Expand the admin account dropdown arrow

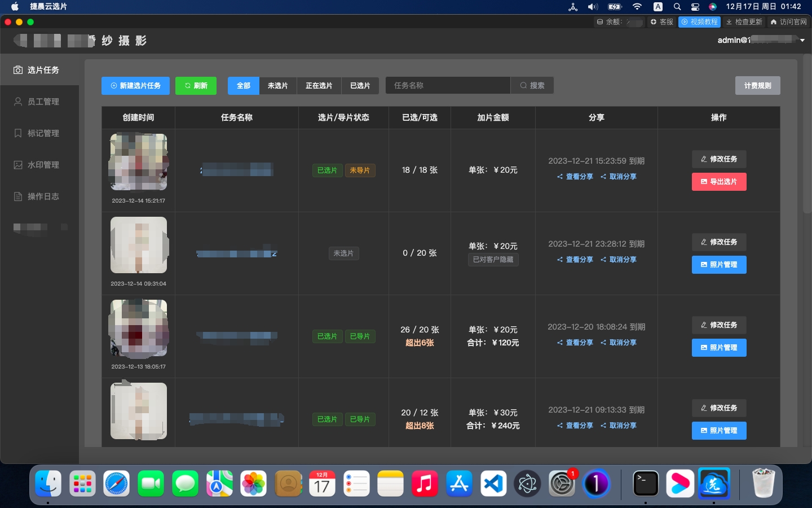coord(802,40)
